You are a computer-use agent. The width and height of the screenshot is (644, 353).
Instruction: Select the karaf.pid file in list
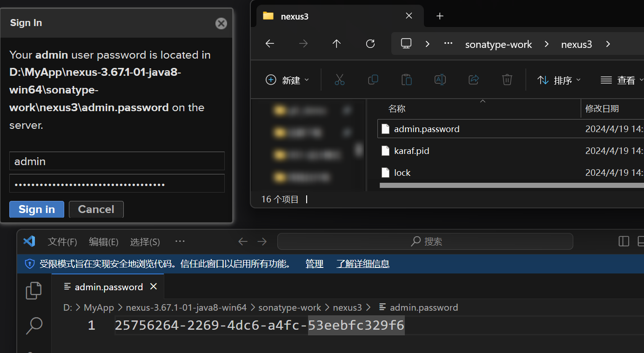[x=411, y=151]
